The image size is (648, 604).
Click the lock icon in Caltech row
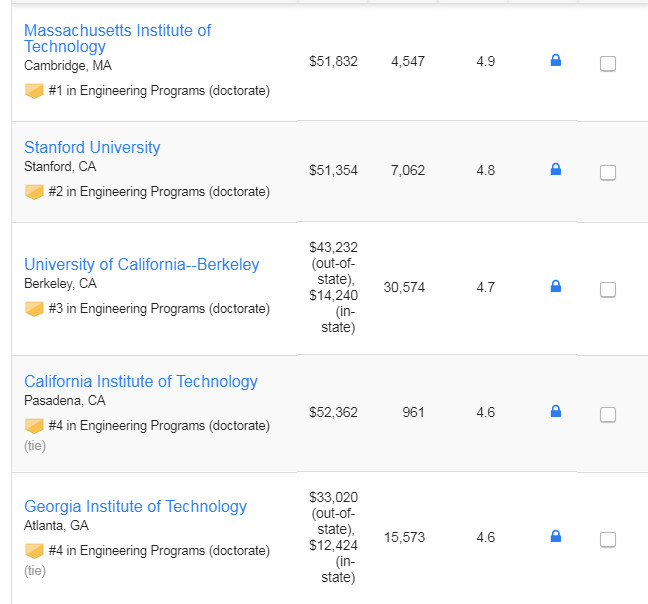(x=556, y=411)
